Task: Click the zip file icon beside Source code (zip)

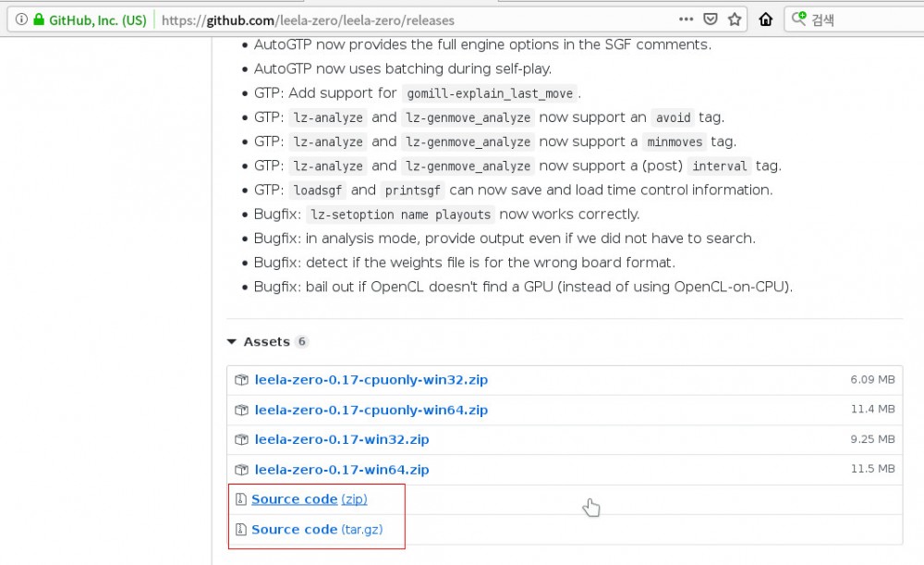Action: pos(240,499)
